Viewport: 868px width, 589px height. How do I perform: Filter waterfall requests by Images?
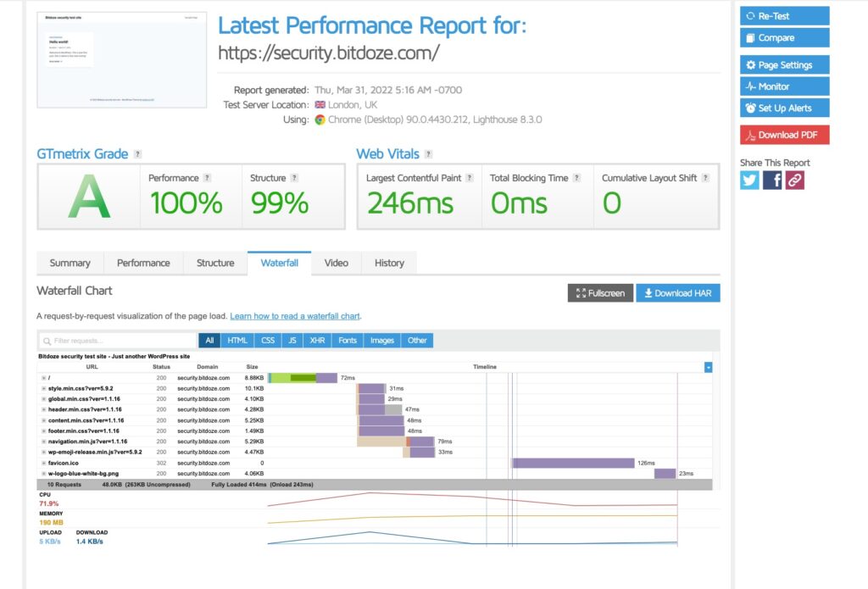382,341
